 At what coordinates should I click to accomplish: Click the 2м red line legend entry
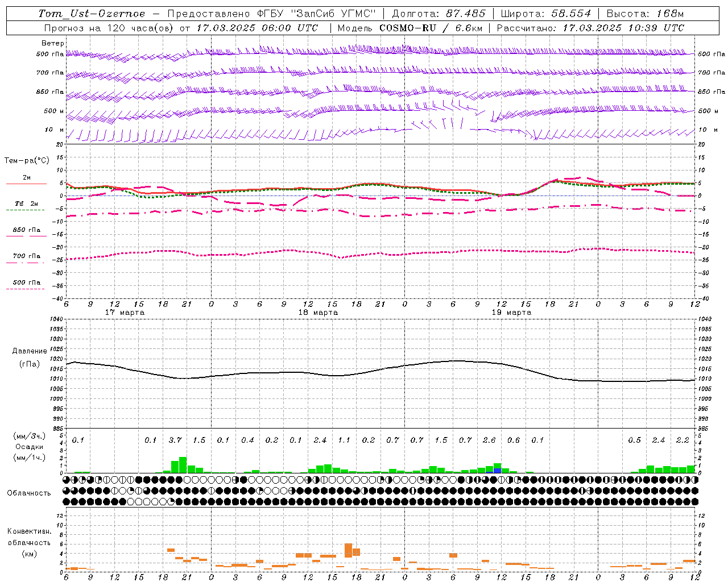26,178
